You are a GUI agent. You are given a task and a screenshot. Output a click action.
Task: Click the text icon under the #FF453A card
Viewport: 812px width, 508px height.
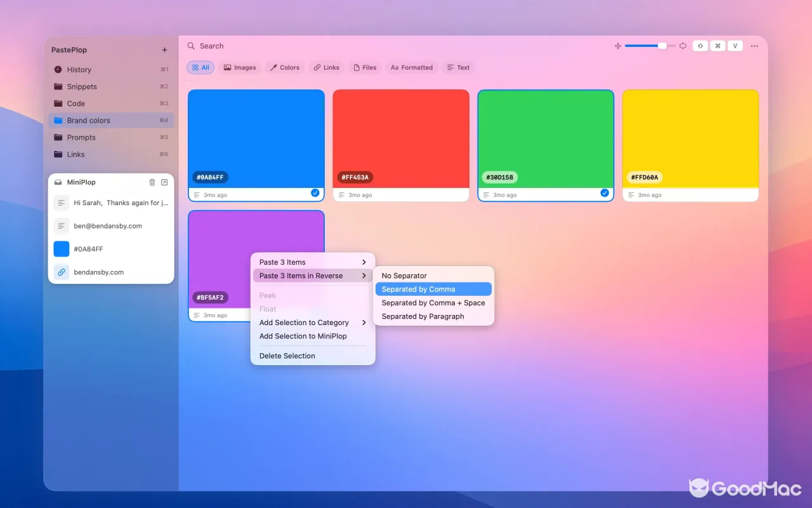click(x=341, y=195)
